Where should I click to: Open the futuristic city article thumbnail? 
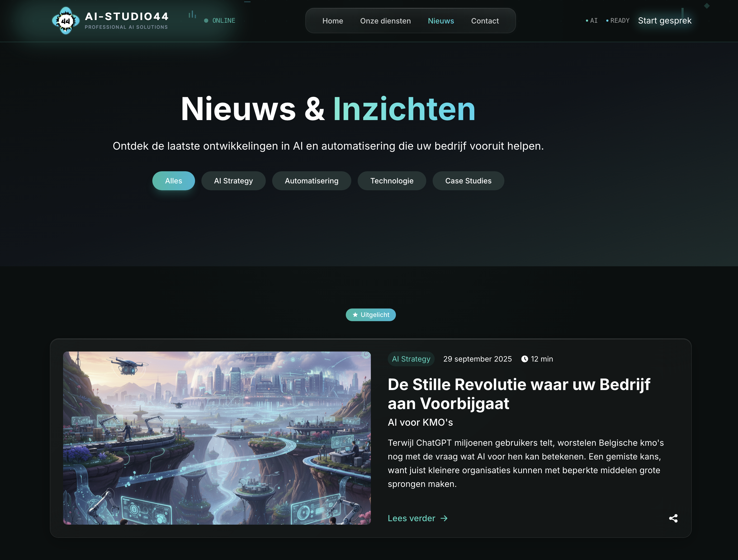(217, 438)
